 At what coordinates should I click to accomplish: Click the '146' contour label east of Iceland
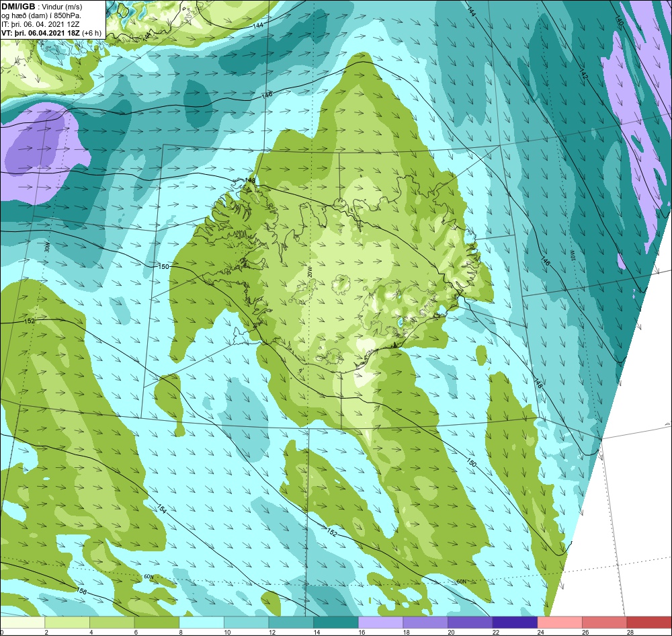[x=545, y=260]
